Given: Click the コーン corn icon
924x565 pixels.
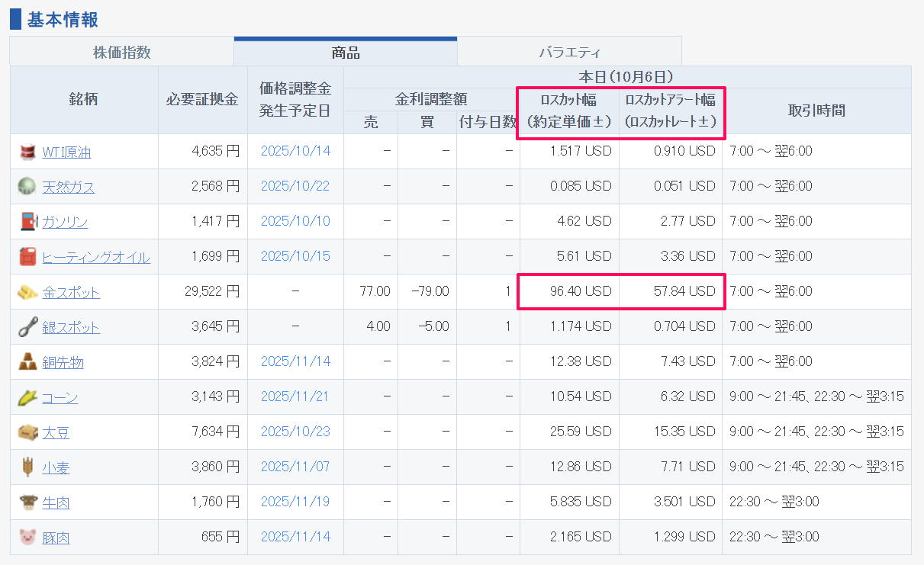Looking at the screenshot, I should click(x=28, y=397).
